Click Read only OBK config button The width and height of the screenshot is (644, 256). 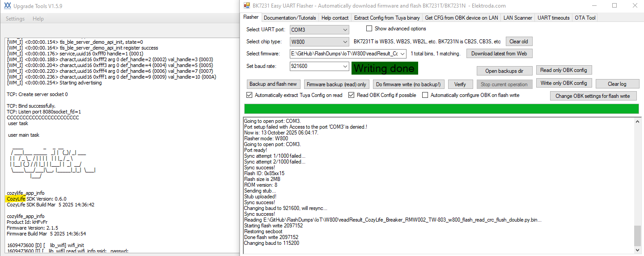(563, 70)
